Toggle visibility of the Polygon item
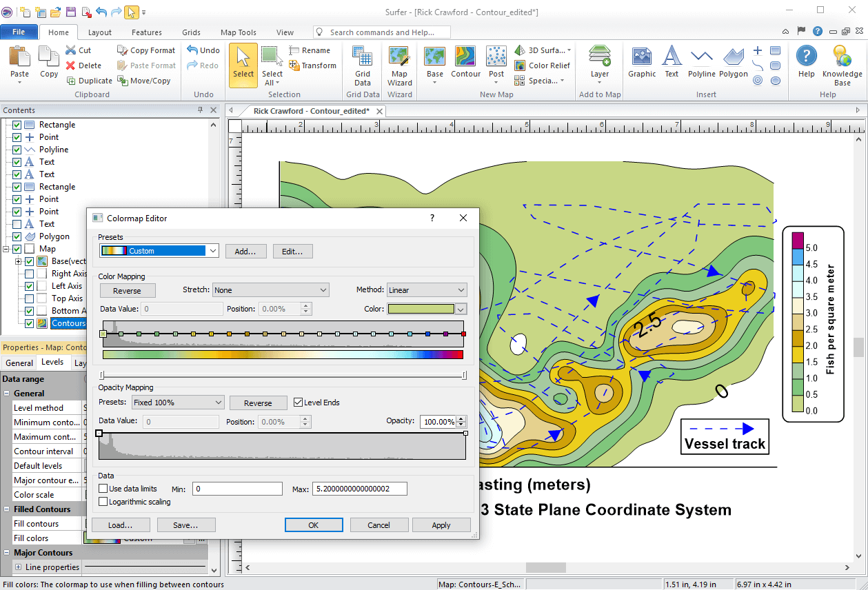Image resolution: width=868 pixels, height=590 pixels. tap(17, 236)
